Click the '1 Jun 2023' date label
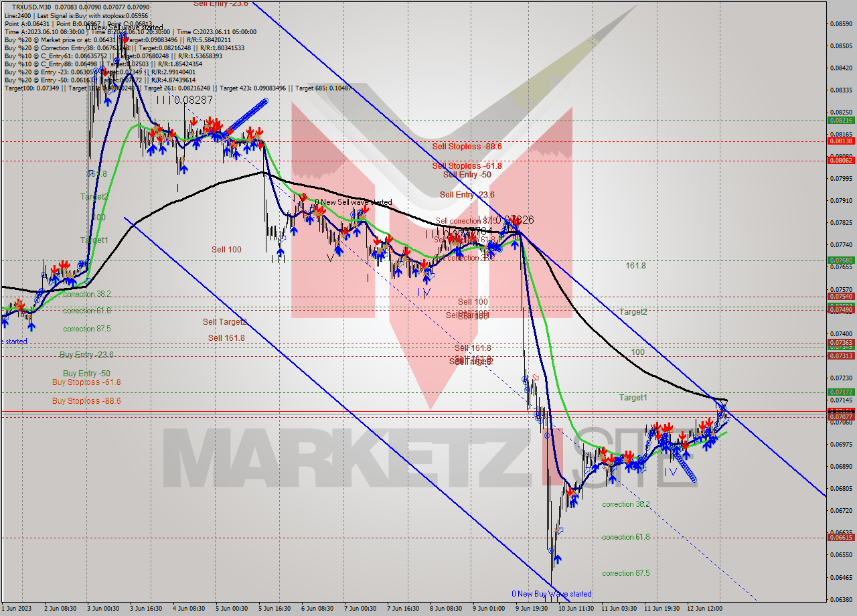 click(17, 609)
